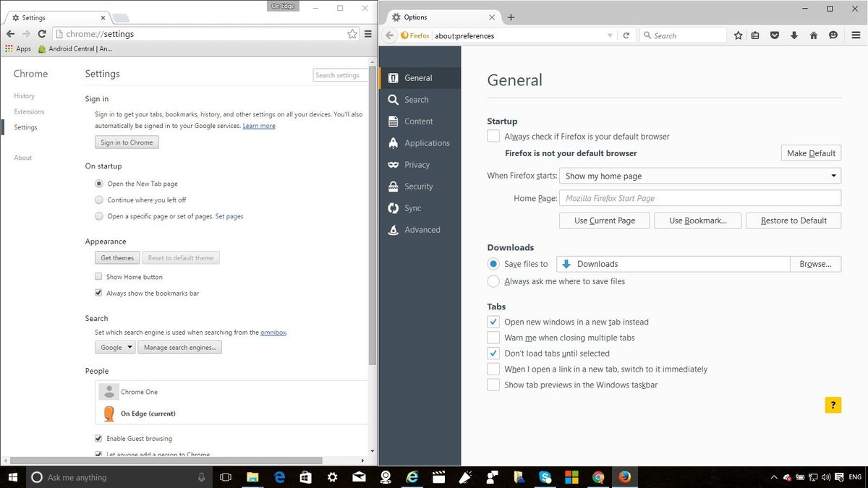Viewport: 868px width, 488px height.
Task: Open Firefox Downloads from the toolbar
Action: [793, 35]
